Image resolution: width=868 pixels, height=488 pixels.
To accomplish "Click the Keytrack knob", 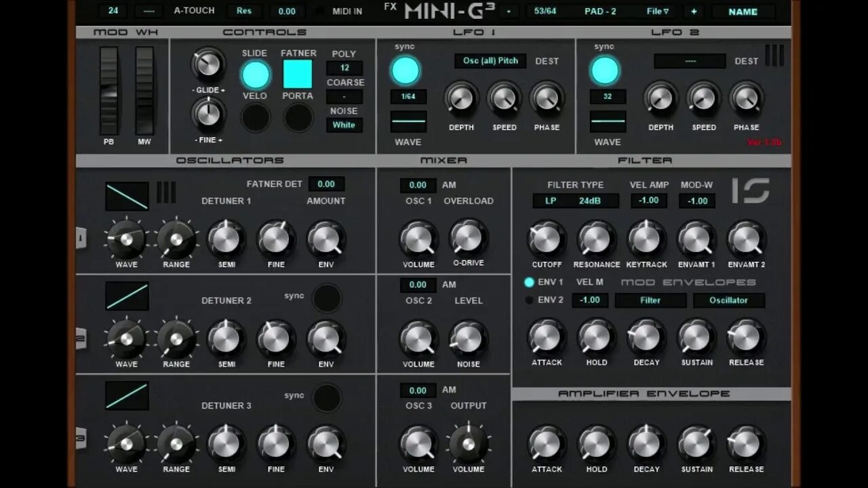I will click(x=646, y=239).
